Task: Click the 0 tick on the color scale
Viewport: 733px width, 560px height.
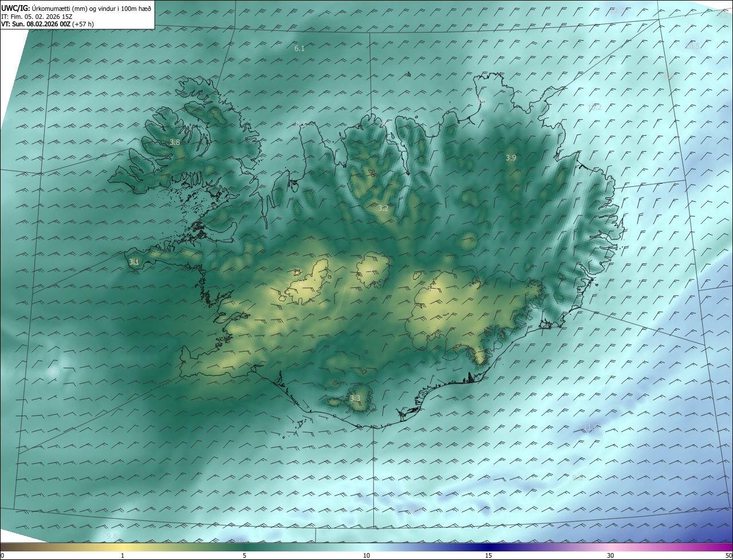Action: pos(2,555)
